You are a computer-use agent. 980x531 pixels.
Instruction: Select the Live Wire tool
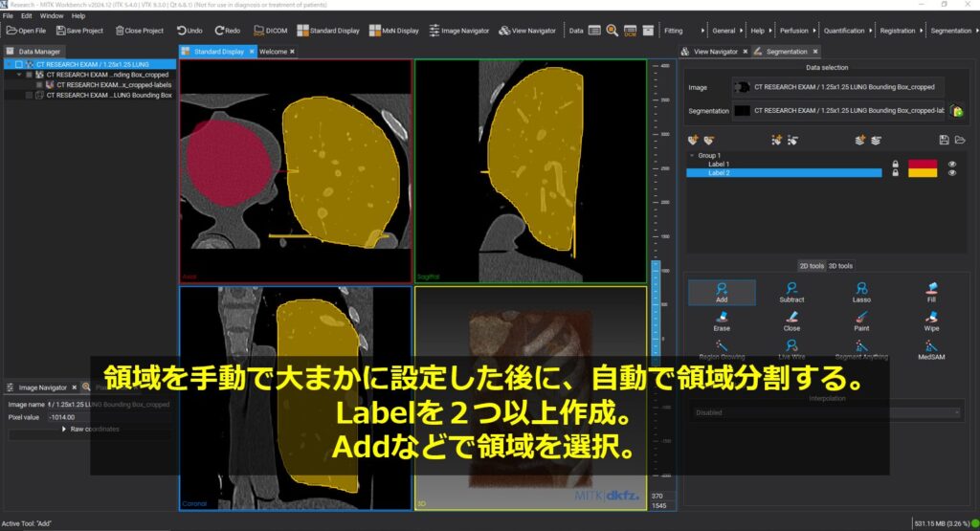(x=791, y=350)
